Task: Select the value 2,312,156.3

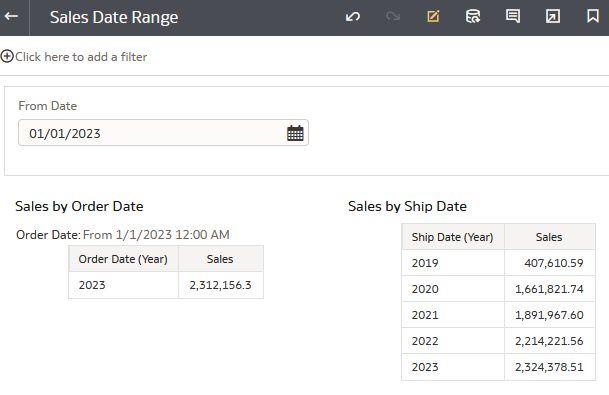Action: tap(220, 285)
